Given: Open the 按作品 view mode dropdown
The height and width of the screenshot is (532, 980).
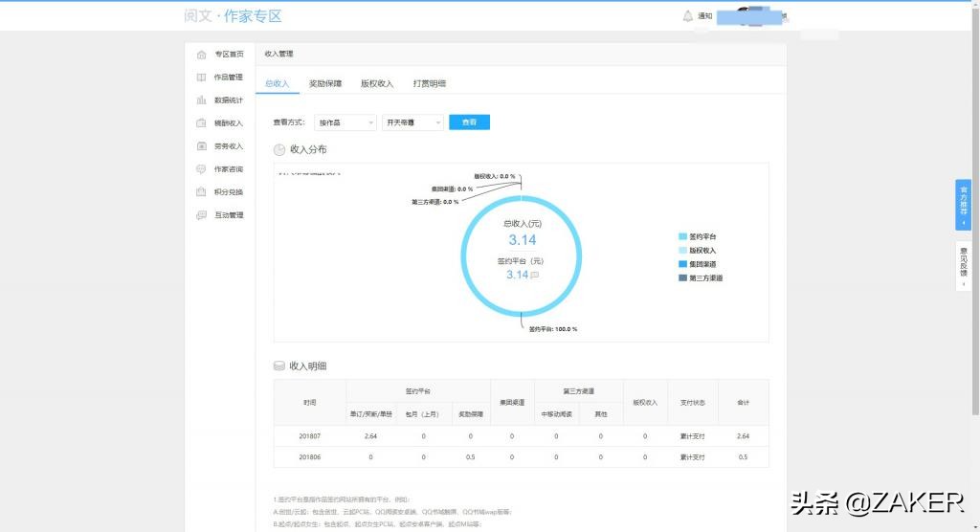Looking at the screenshot, I should click(x=345, y=122).
